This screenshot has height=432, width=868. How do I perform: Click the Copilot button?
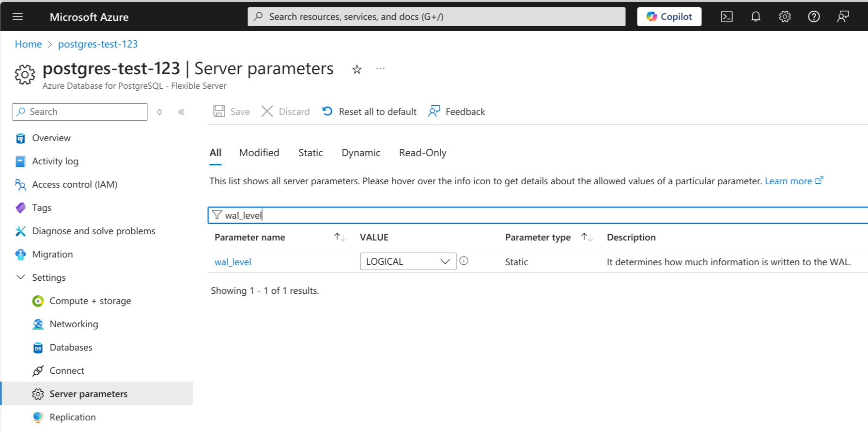coord(669,16)
